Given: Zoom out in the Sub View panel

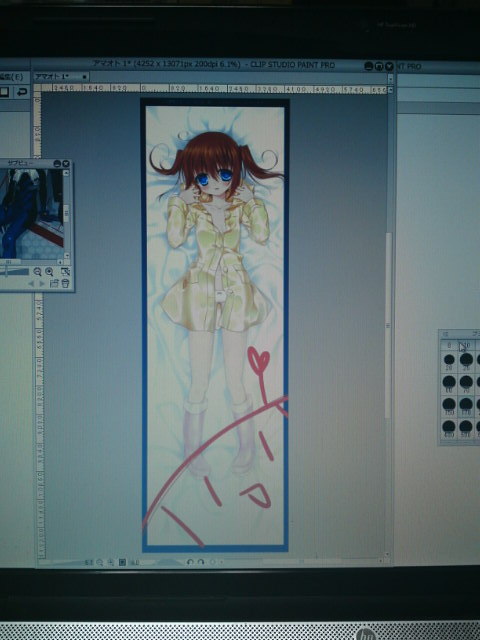Looking at the screenshot, I should (x=37, y=271).
